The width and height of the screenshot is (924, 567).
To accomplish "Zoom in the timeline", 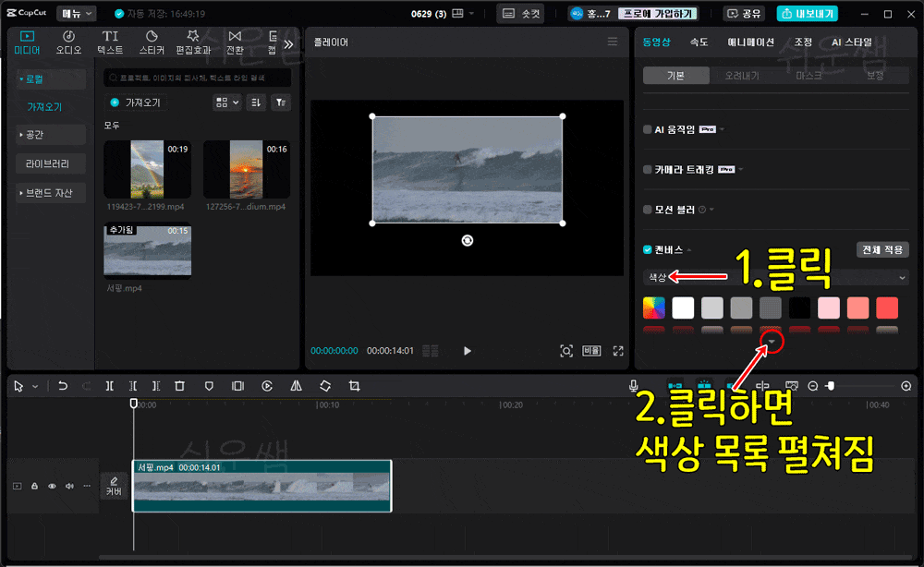I will (906, 386).
